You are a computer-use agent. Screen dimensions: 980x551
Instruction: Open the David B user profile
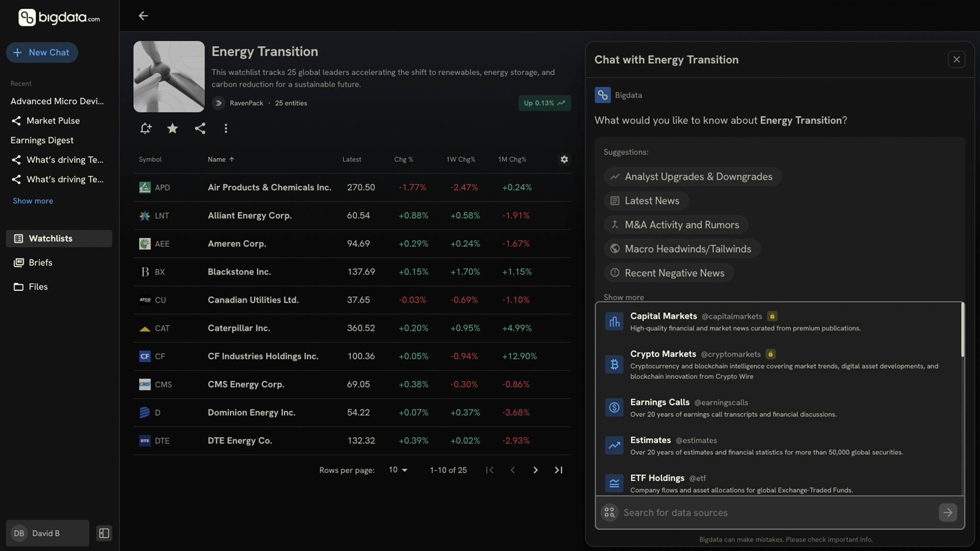tap(47, 533)
